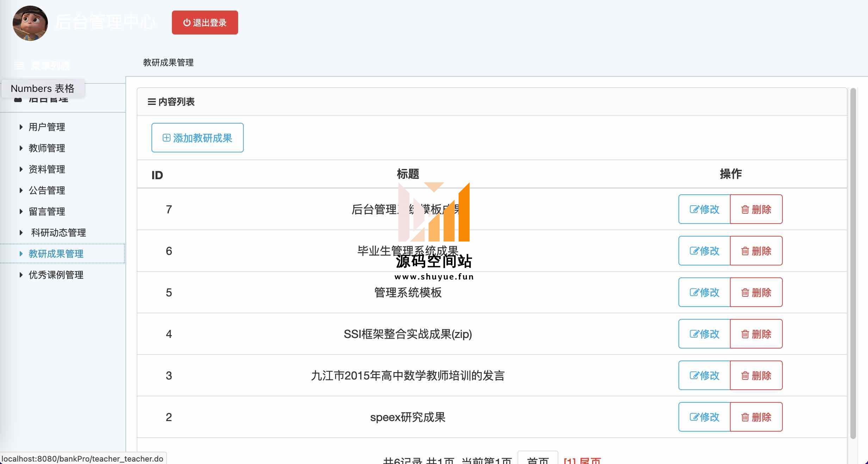The width and height of the screenshot is (868, 464).
Task: Edit 九江市2015年 row with 修改
Action: [705, 375]
